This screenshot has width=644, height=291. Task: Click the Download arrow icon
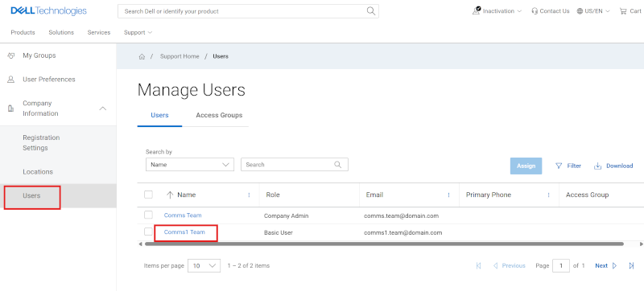point(598,166)
